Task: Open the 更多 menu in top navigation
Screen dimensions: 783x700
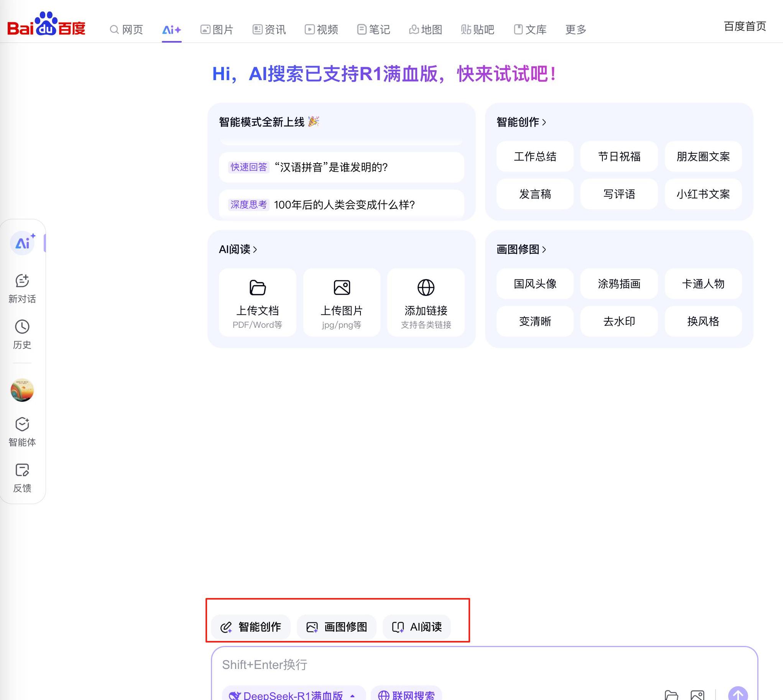Action: pyautogui.click(x=575, y=30)
